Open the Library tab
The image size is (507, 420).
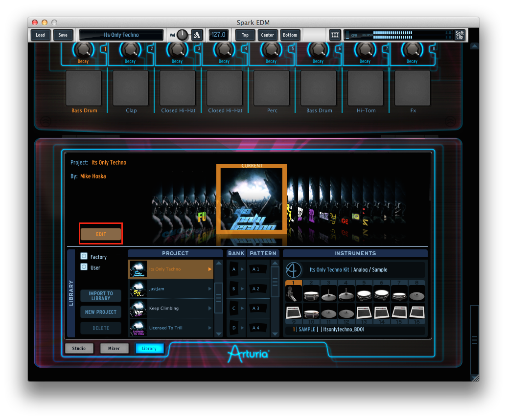[x=149, y=348]
